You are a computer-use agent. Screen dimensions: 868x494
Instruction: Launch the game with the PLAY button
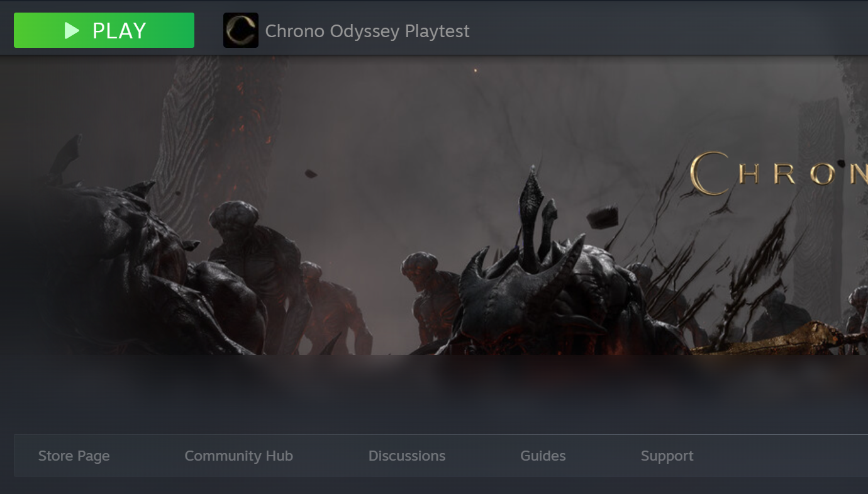(x=104, y=30)
